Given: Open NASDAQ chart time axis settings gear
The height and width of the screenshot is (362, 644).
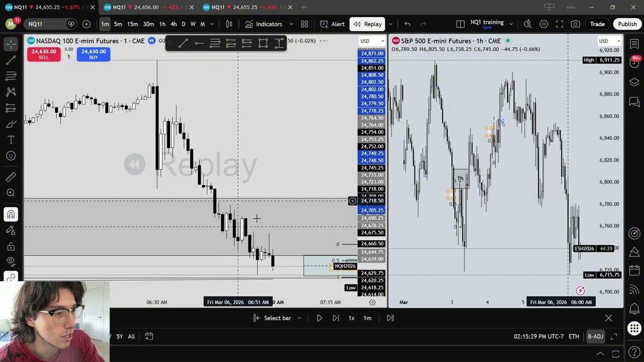Looking at the screenshot, I should [372, 302].
